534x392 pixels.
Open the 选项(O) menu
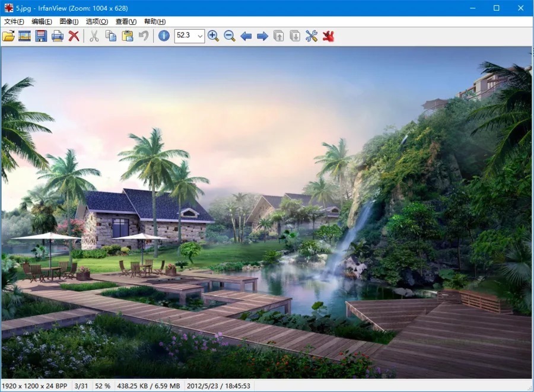click(x=97, y=21)
